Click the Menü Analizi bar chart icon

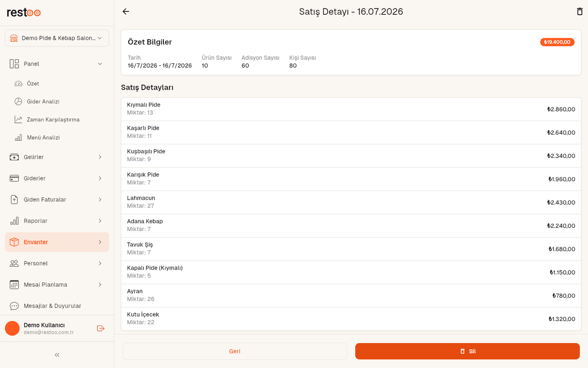click(x=18, y=138)
